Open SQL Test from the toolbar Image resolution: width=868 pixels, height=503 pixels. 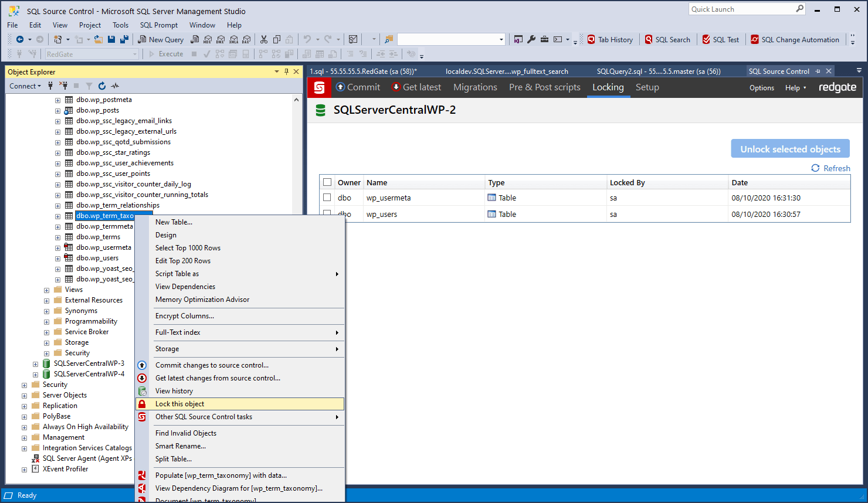coord(720,39)
